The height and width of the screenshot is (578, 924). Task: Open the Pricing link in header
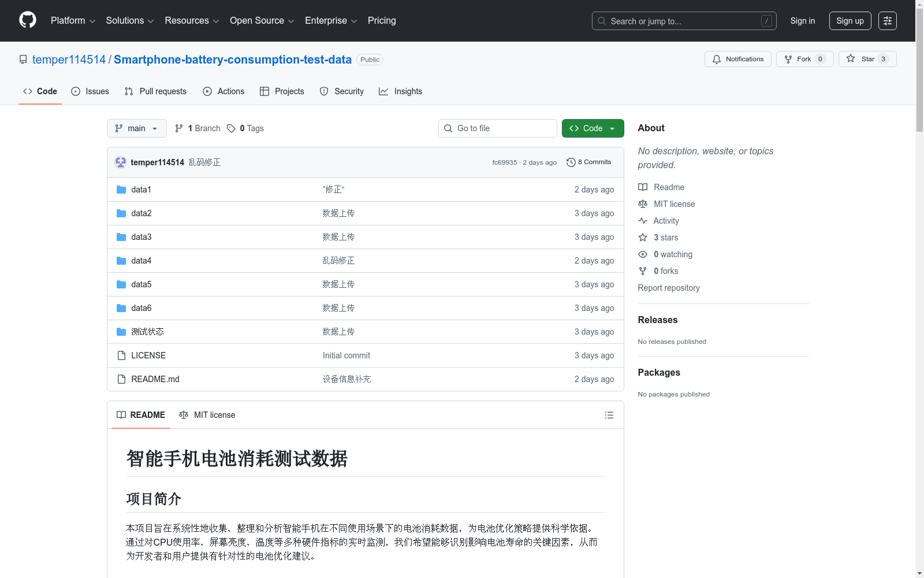(x=382, y=21)
